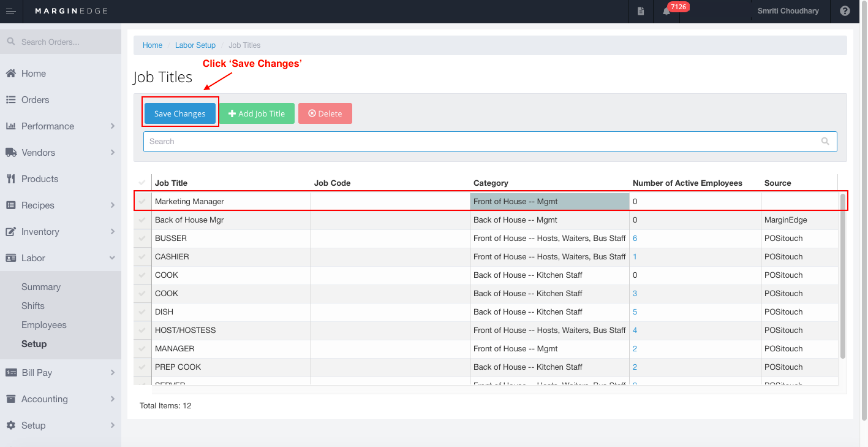This screenshot has height=447, width=868.
Task: Open notifications bell with 7126 badge
Action: [666, 11]
